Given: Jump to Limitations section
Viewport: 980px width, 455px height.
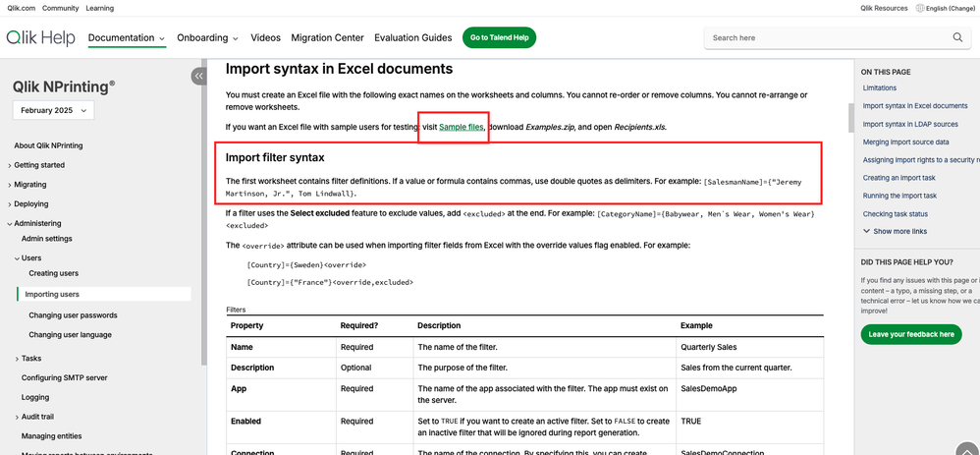Looking at the screenshot, I should 880,88.
